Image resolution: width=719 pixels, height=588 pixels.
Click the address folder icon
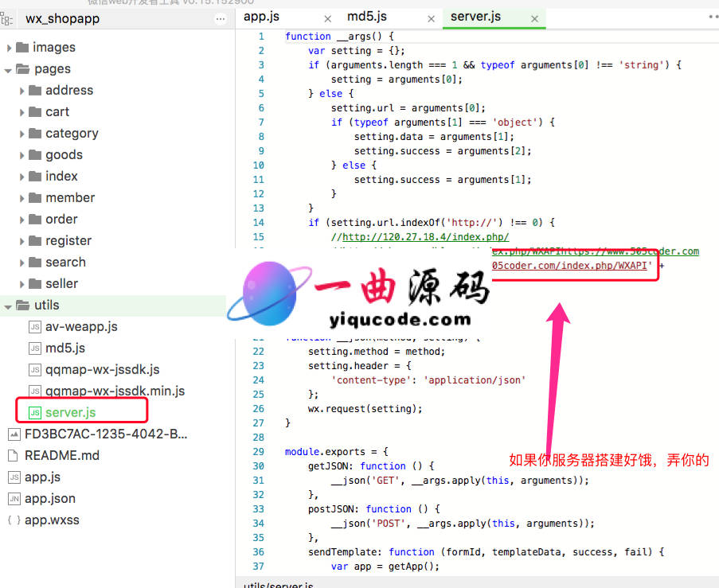(x=35, y=90)
